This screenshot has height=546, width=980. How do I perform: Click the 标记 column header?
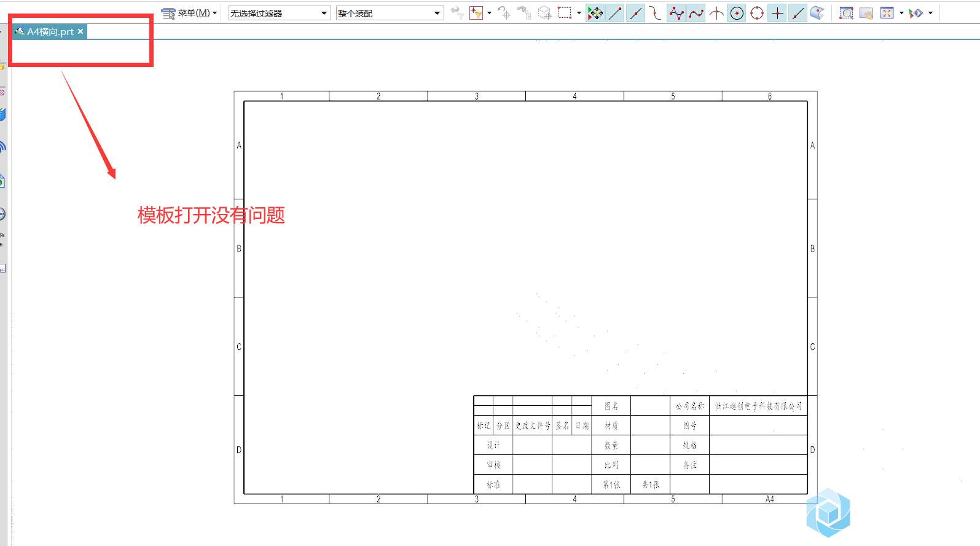[484, 425]
